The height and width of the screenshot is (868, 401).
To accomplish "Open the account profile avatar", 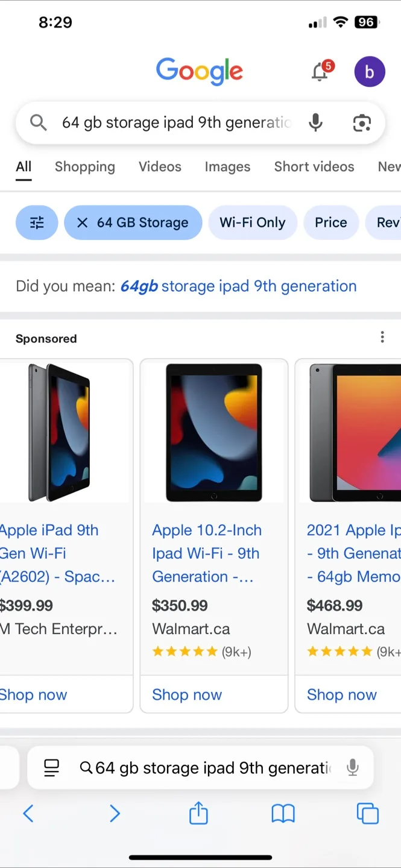I will click(x=369, y=72).
